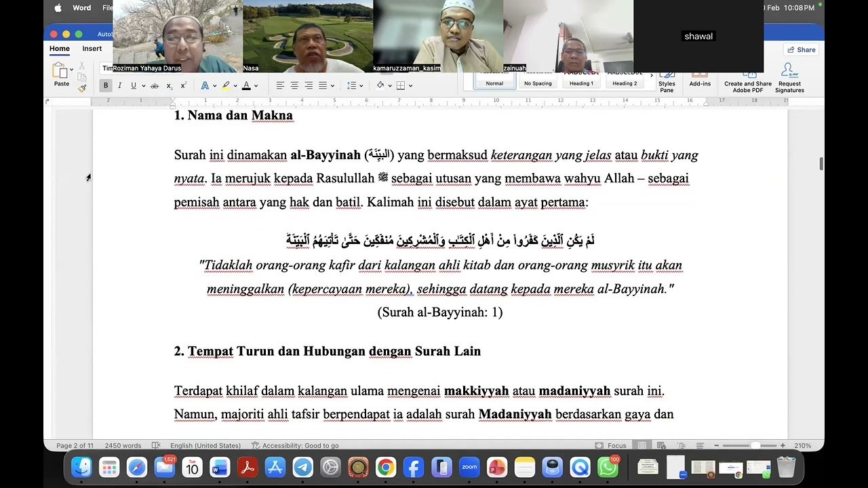Viewport: 868px width, 488px height.
Task: Open the Word menu in menu bar
Action: (82, 7)
